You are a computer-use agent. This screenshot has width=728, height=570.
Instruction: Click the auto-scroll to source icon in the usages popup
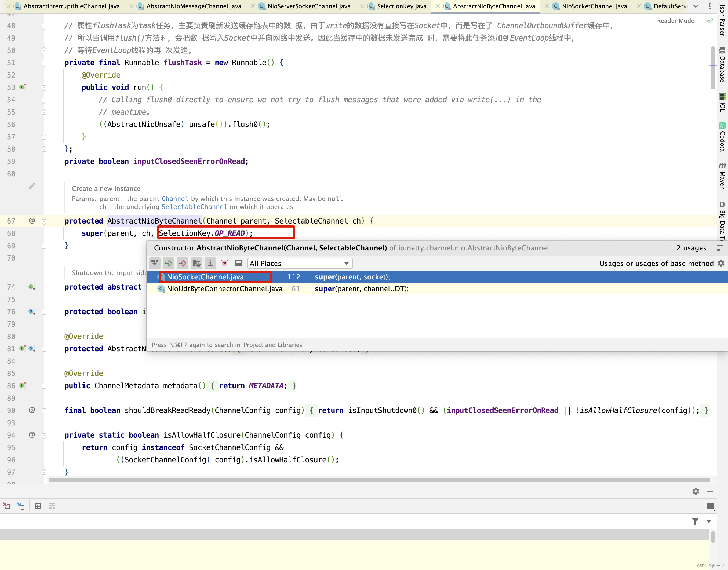(x=155, y=263)
